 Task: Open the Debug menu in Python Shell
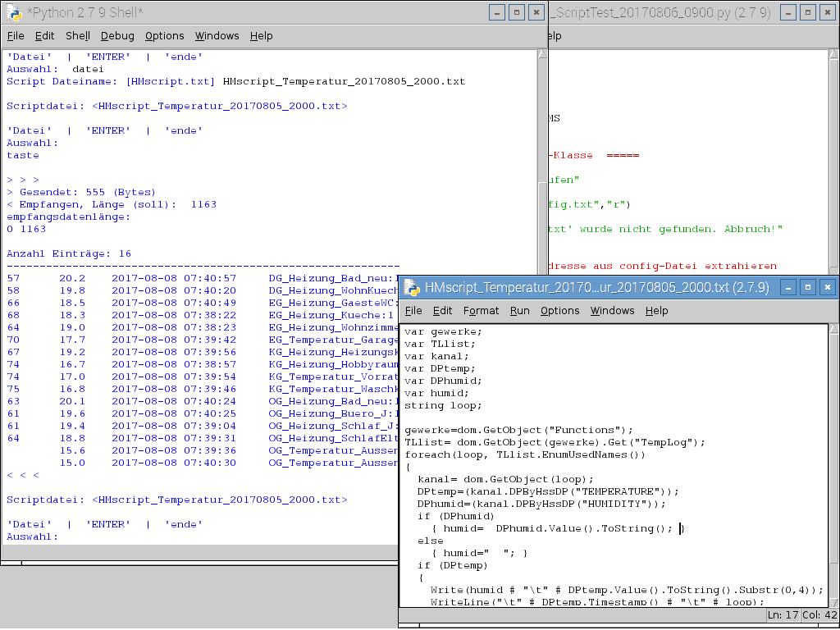pyautogui.click(x=117, y=36)
